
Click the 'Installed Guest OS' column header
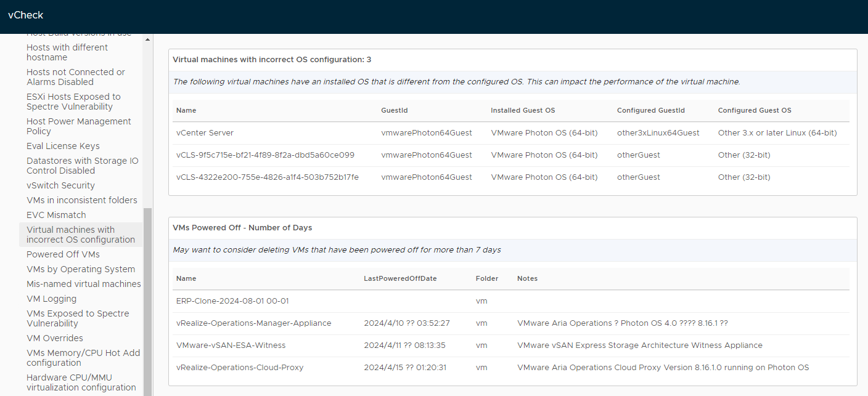pos(523,110)
